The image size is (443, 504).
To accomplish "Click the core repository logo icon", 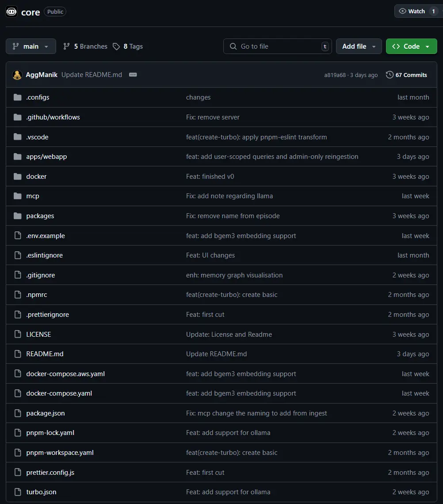I will pos(11,12).
